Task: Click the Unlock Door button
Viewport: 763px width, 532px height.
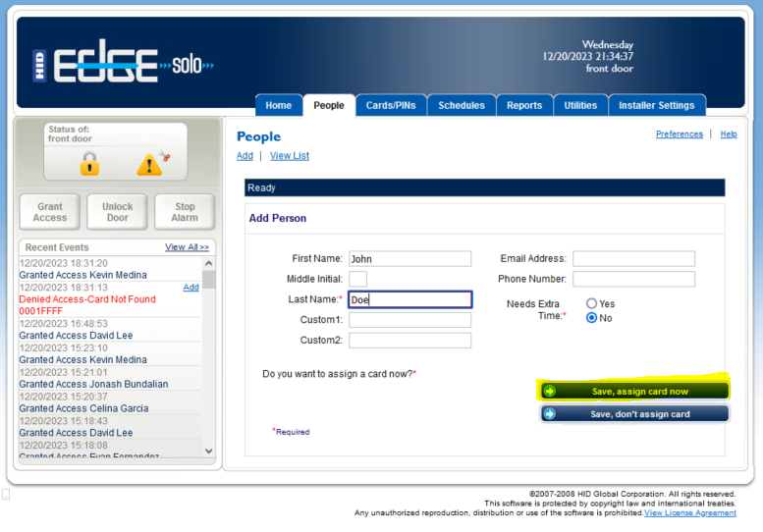Action: tap(117, 212)
